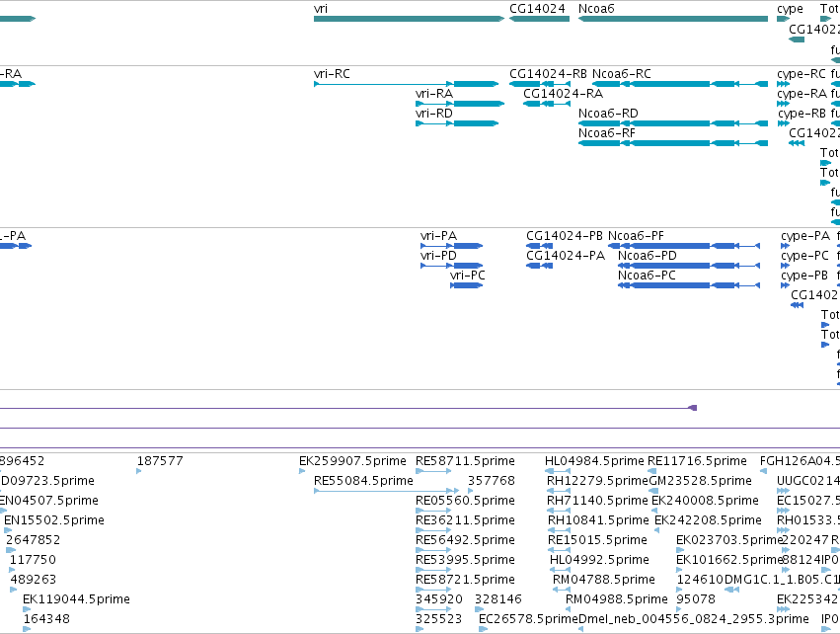Click the vri-PD protein label
Screen dimensions: 840x634
438,256
